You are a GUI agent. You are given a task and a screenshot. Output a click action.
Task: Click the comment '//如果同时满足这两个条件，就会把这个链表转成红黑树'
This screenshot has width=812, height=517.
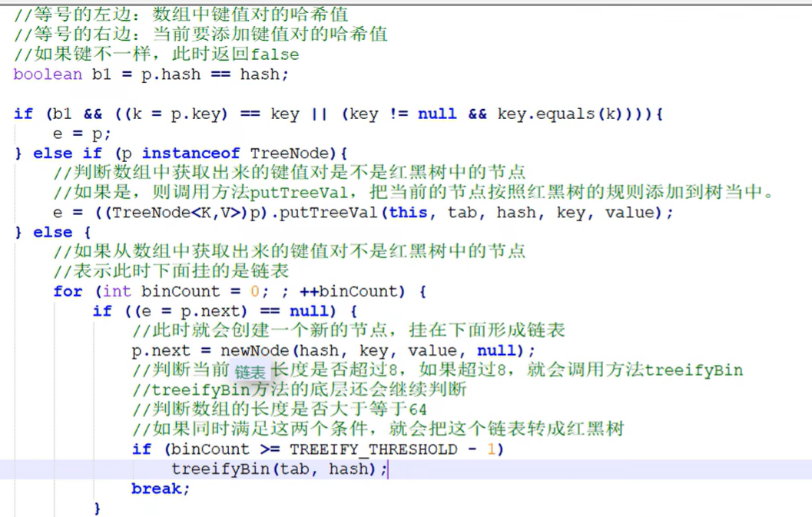click(x=378, y=429)
